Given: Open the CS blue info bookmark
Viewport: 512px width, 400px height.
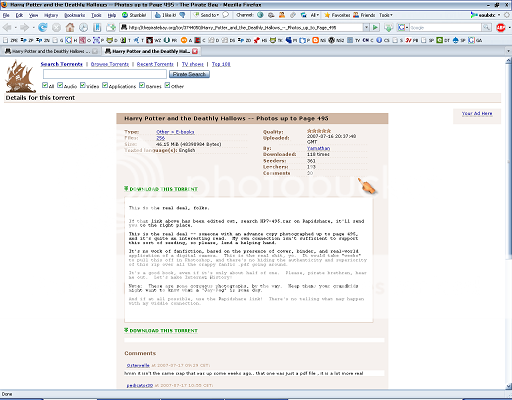Looking at the screenshot, I should [383, 40].
